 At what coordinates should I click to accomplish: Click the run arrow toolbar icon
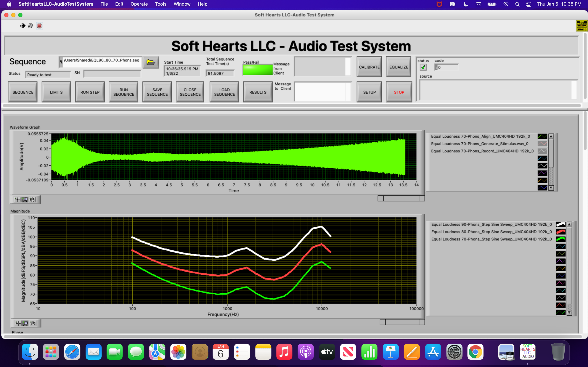pos(23,26)
